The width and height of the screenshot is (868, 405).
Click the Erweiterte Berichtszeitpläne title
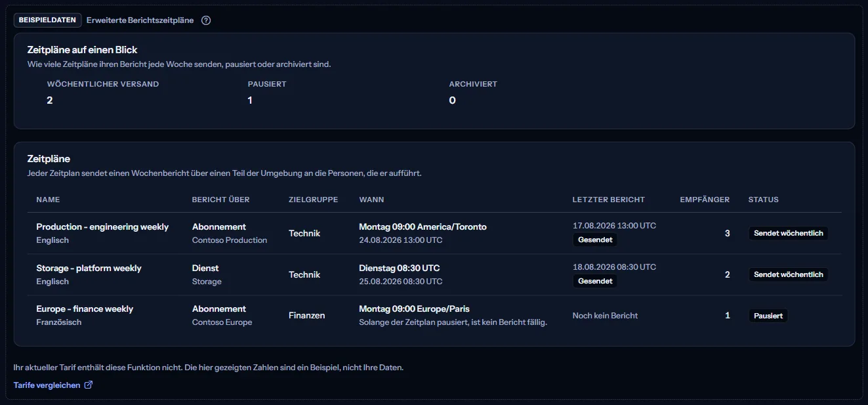(x=140, y=20)
